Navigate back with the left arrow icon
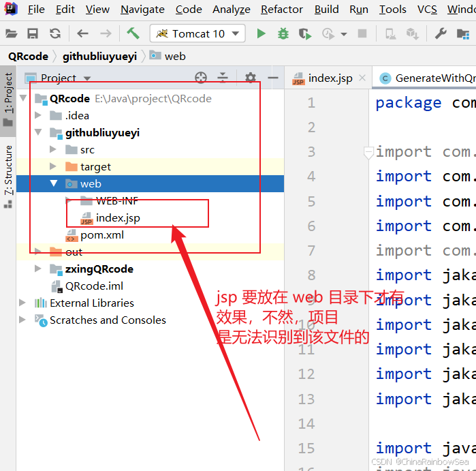The image size is (476, 471). (83, 33)
